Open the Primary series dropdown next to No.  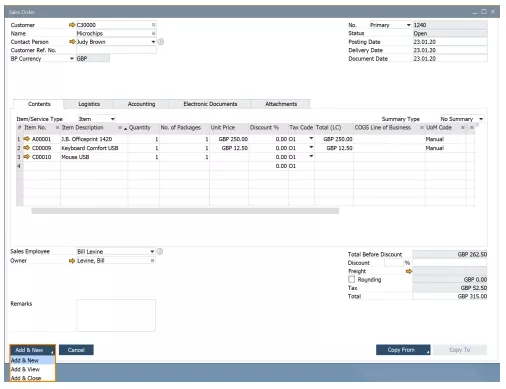pyautogui.click(x=408, y=25)
